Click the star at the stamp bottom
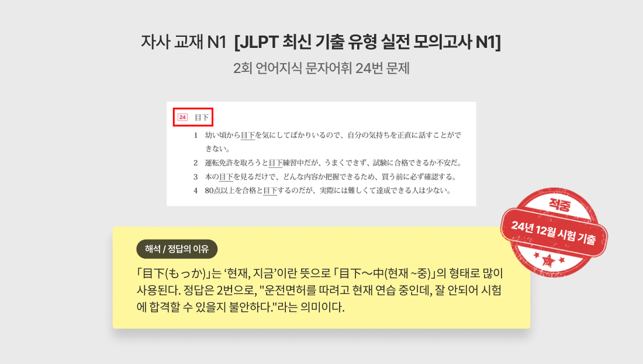 pos(548,260)
